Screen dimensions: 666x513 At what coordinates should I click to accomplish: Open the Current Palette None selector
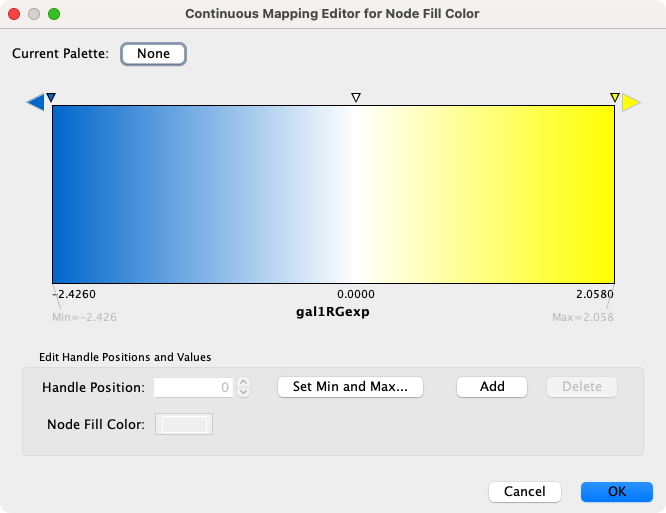[153, 54]
